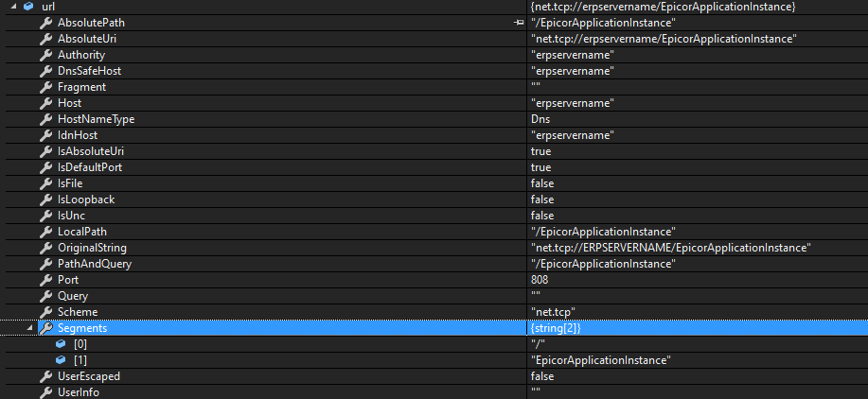Pin the AbsolutePath property with pin icon
The height and width of the screenshot is (399, 868).
tap(519, 24)
